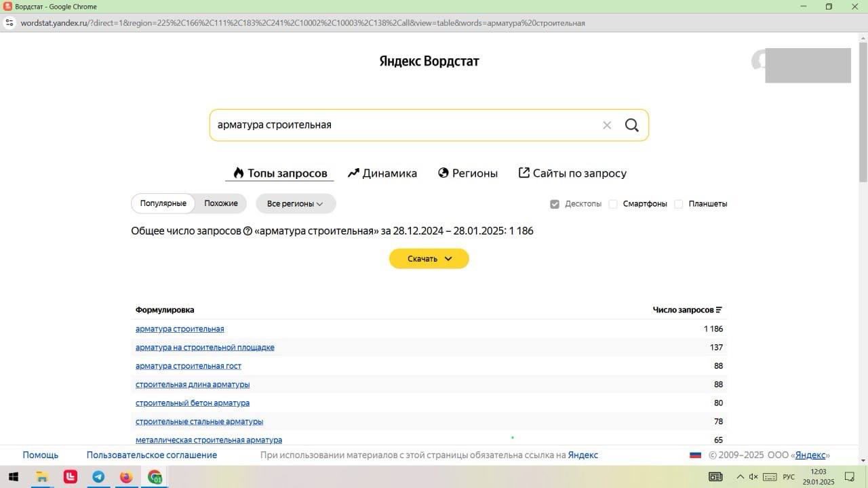Click the Russian flag icon in the footer
The width and height of the screenshot is (868, 488).
click(x=695, y=455)
